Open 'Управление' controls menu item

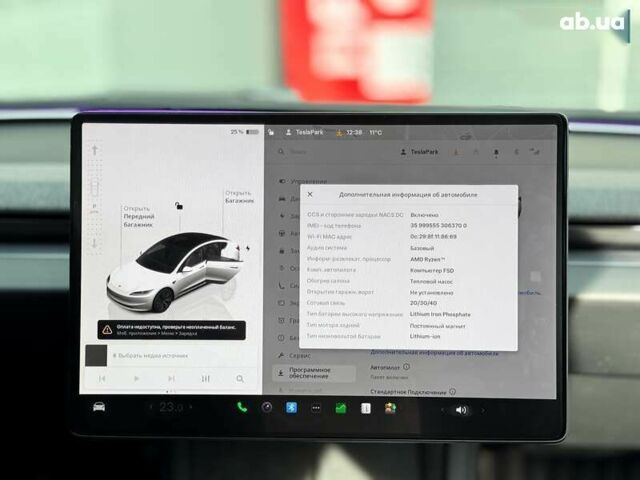point(303,181)
